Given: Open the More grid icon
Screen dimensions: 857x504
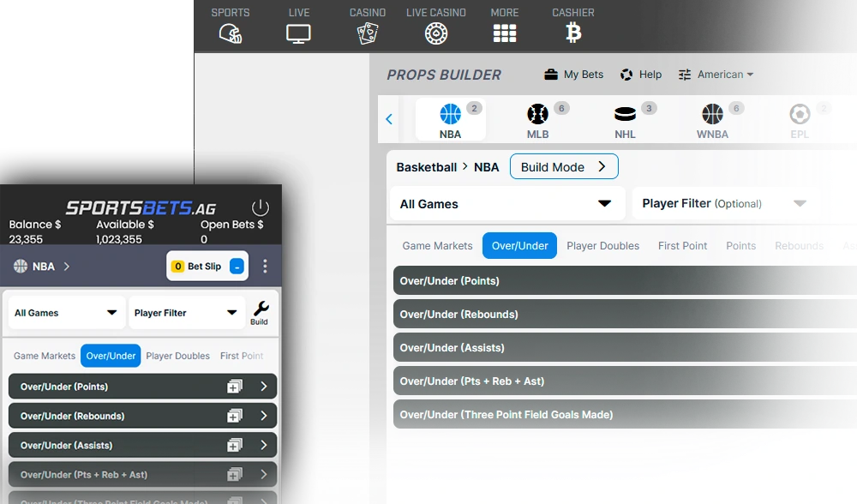Looking at the screenshot, I should [x=505, y=34].
